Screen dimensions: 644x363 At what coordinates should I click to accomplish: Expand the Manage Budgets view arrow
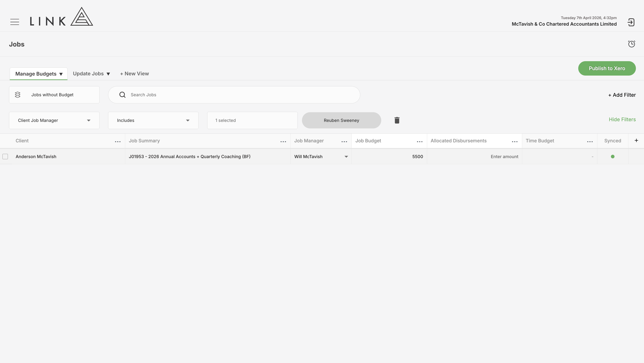click(x=61, y=74)
